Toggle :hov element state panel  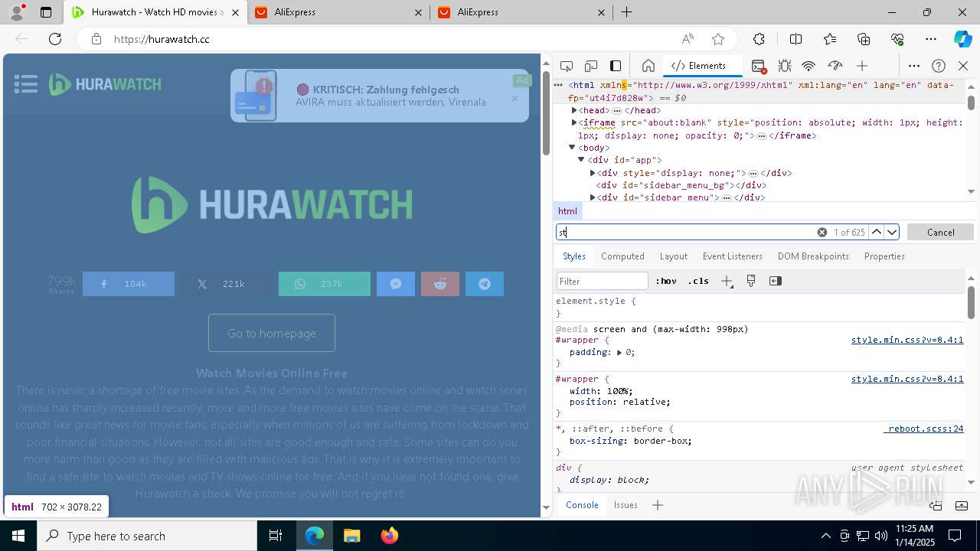pyautogui.click(x=666, y=281)
